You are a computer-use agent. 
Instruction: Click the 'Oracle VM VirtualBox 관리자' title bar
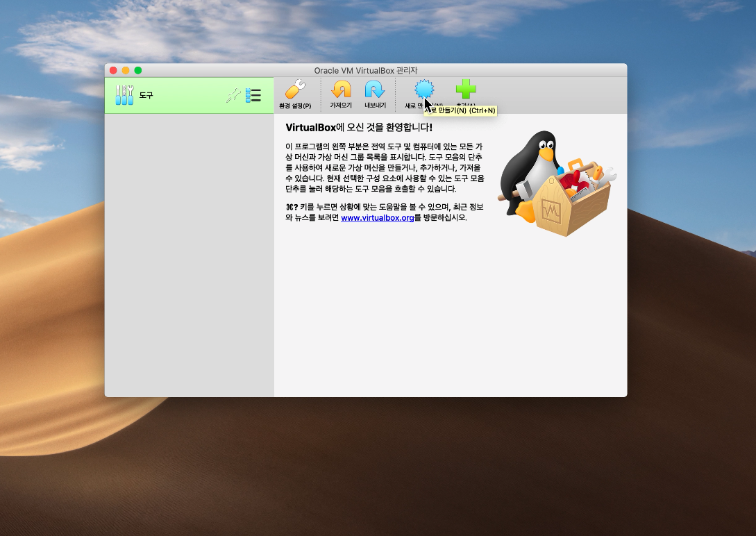click(365, 70)
